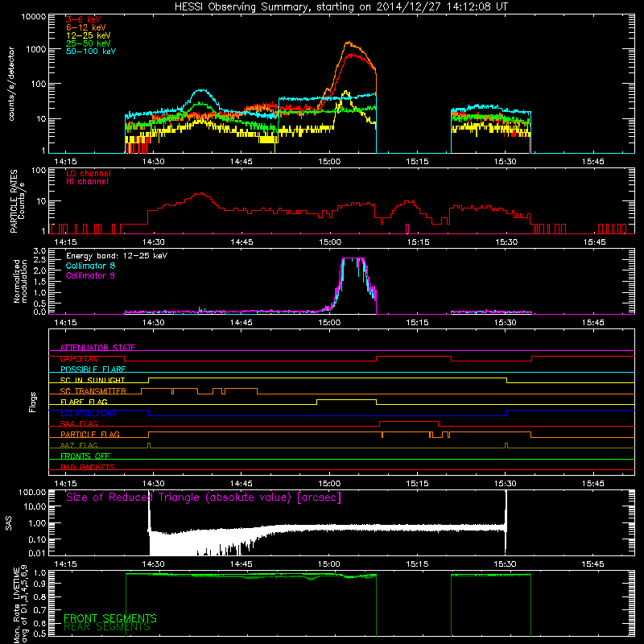Click the SC_TRANSMITTER flag label
Screen dimensions: 644x644
tap(93, 391)
